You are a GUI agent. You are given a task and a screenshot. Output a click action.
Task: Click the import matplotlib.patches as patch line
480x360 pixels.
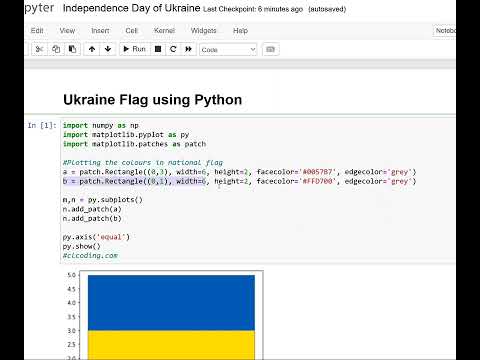134,144
